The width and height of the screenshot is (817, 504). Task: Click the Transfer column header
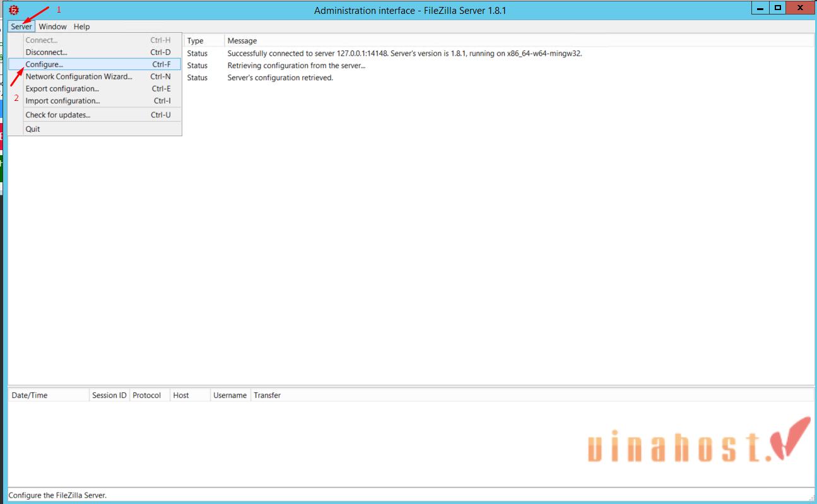coord(532,395)
